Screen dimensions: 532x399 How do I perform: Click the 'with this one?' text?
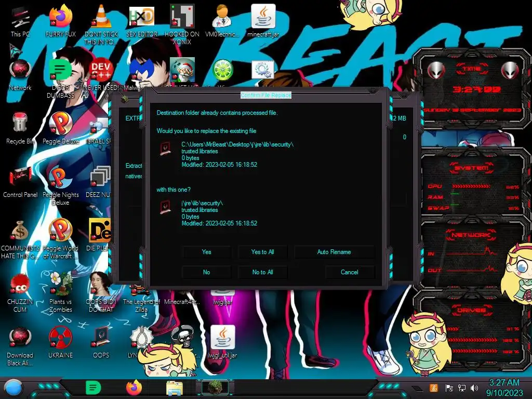pos(174,190)
